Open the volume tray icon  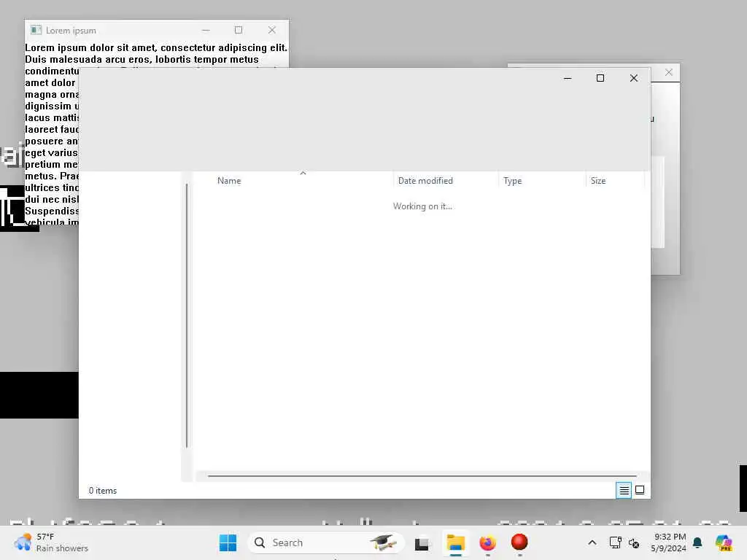pos(634,542)
